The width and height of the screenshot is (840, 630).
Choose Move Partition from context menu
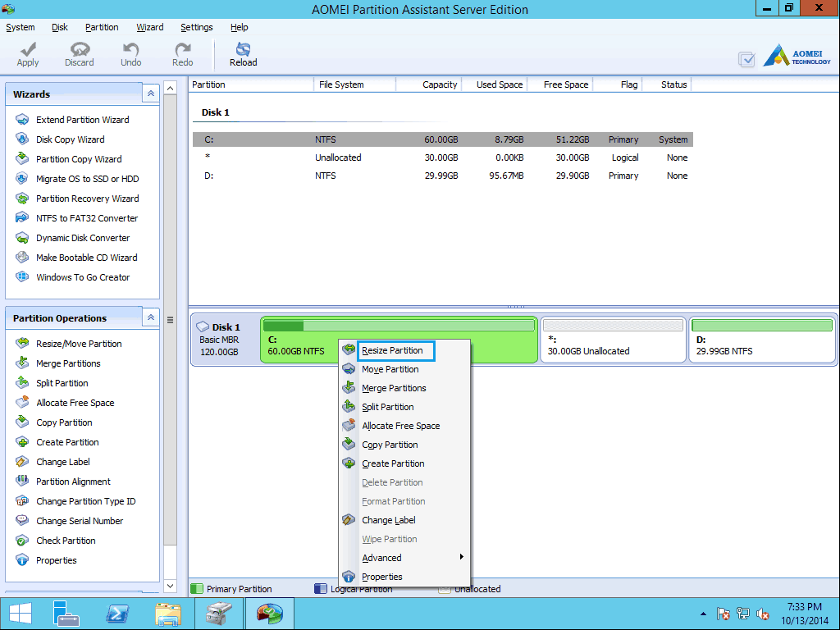point(404,369)
